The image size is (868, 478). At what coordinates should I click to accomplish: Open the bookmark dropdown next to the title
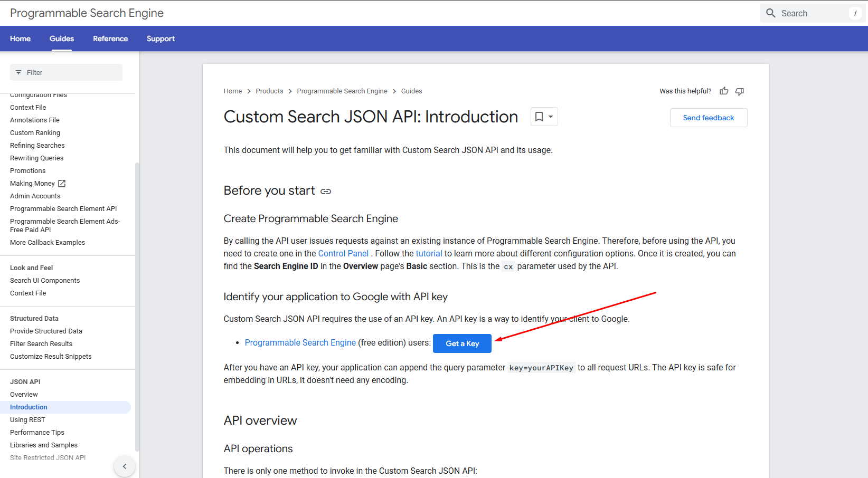point(544,117)
